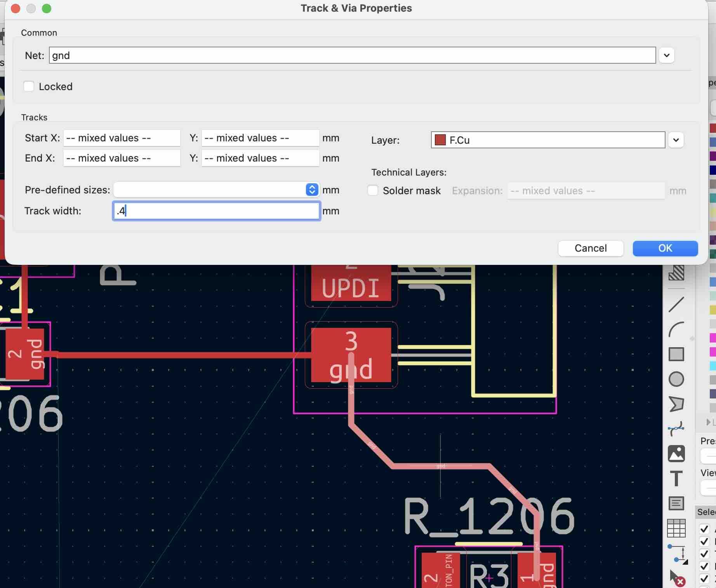The height and width of the screenshot is (588, 716).
Task: Tick the Locked checkbox
Action: click(29, 86)
